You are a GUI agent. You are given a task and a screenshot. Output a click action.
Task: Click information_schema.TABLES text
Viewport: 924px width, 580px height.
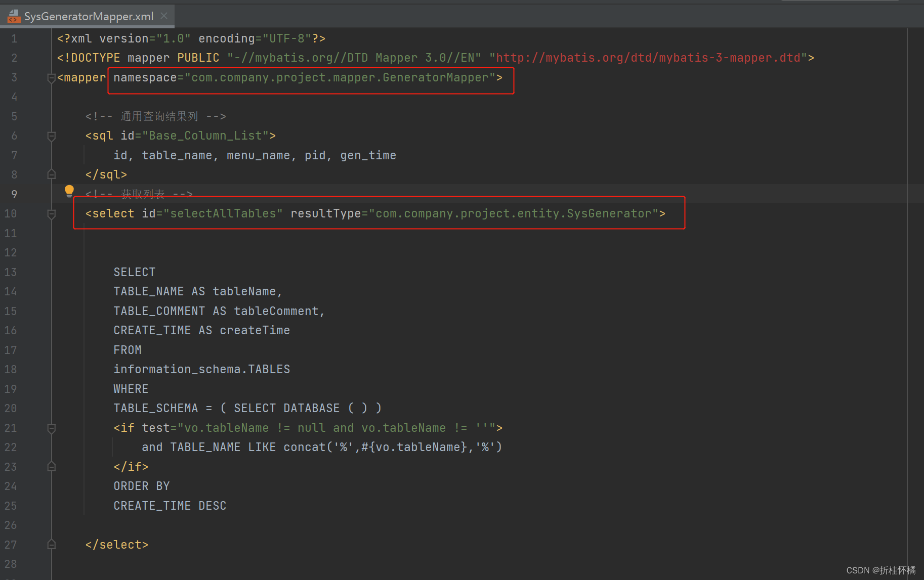coord(201,369)
